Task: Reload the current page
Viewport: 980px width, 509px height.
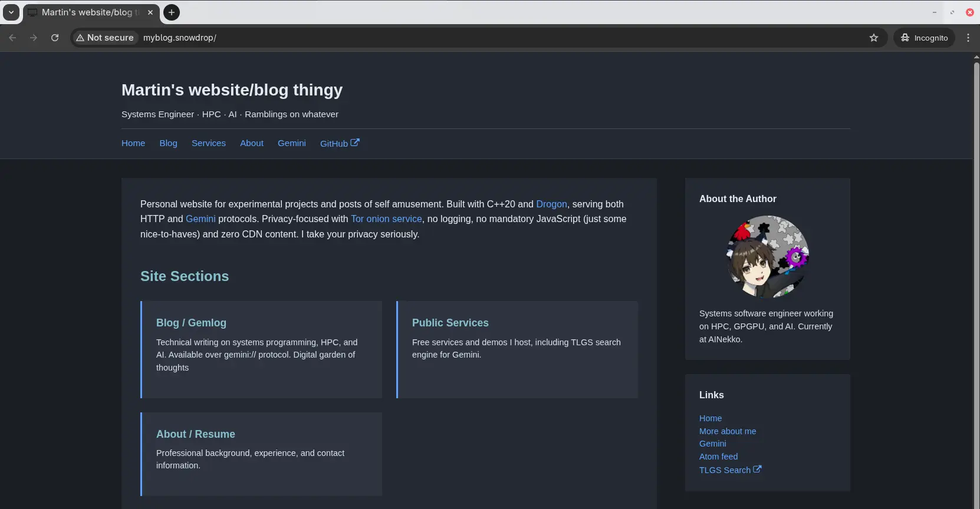Action: click(x=55, y=38)
